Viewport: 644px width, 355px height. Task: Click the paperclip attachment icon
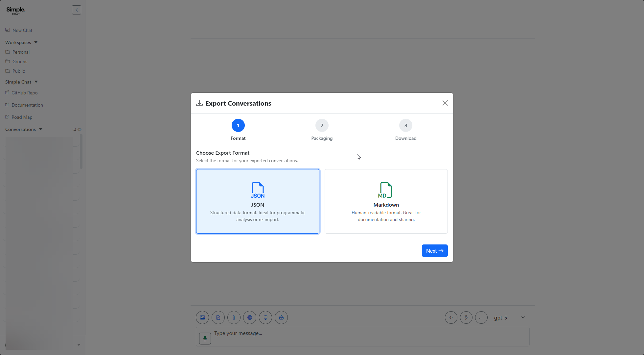click(234, 317)
